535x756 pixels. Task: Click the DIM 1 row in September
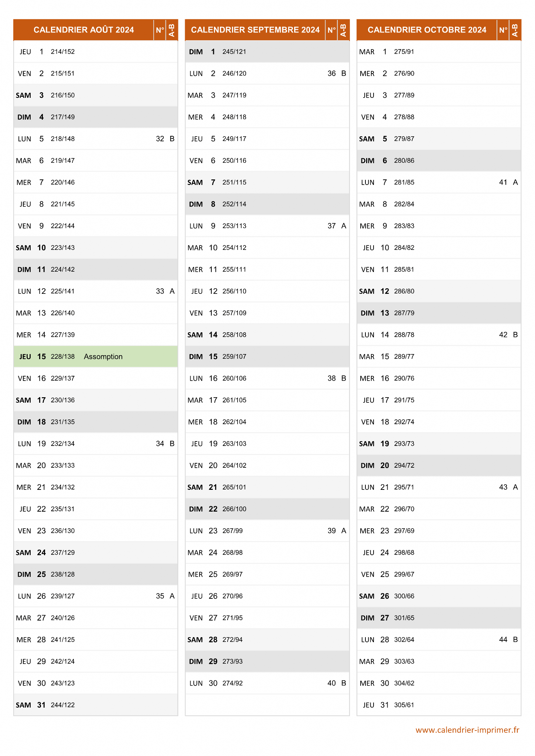267,52
